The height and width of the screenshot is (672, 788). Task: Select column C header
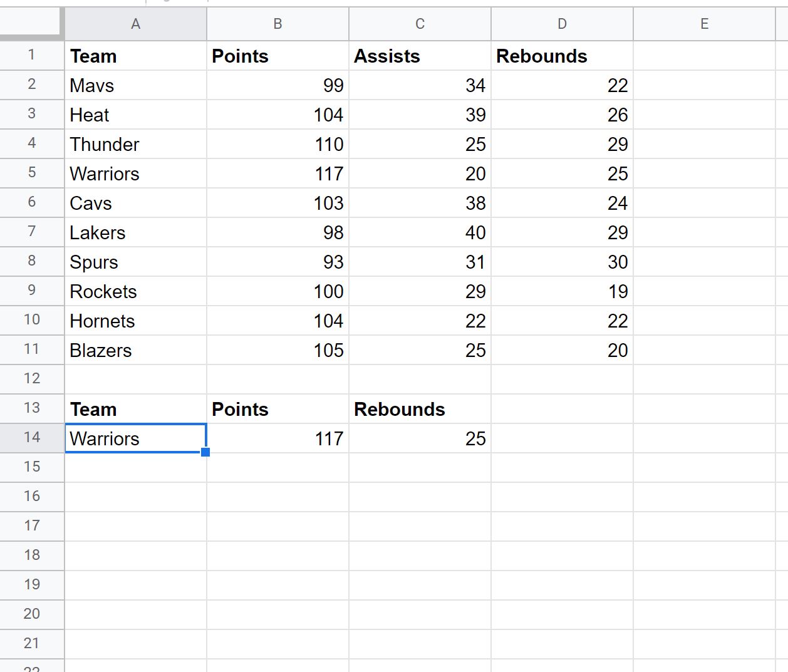click(420, 24)
